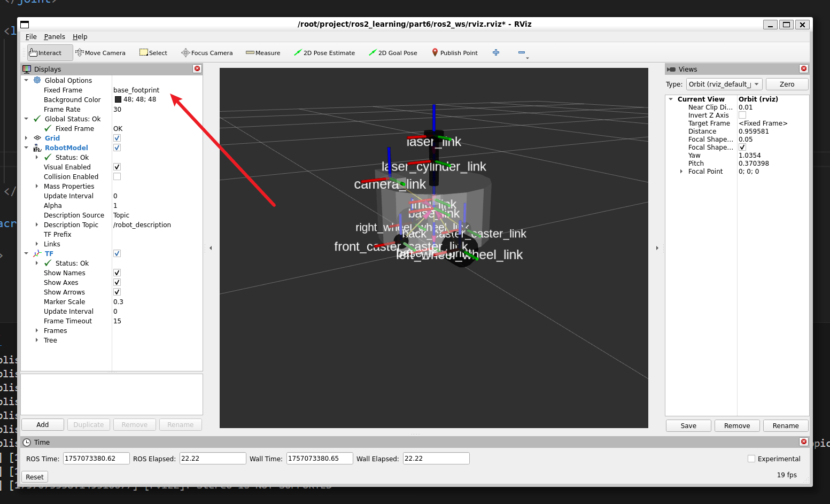
Task: Open the view Type dropdown
Action: [724, 84]
